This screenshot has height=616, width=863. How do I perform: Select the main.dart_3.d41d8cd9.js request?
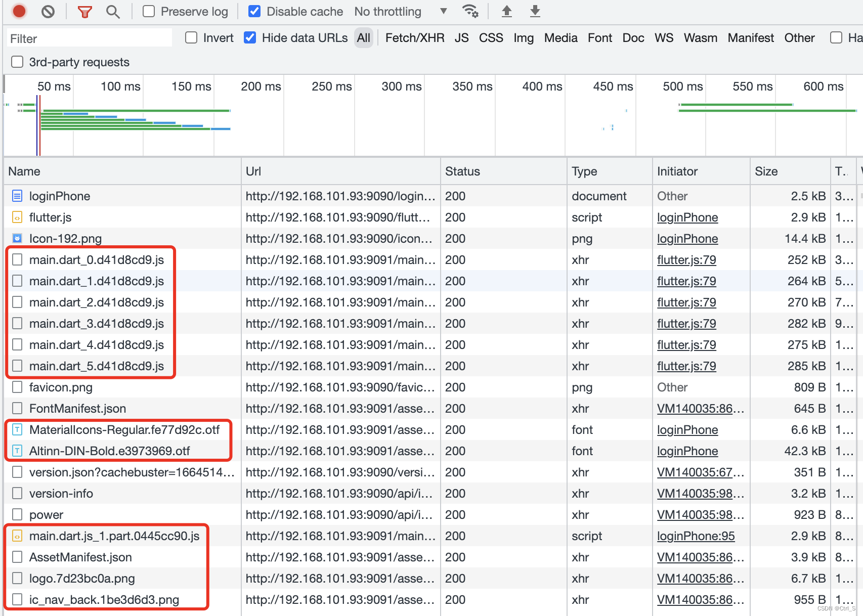pos(96,324)
